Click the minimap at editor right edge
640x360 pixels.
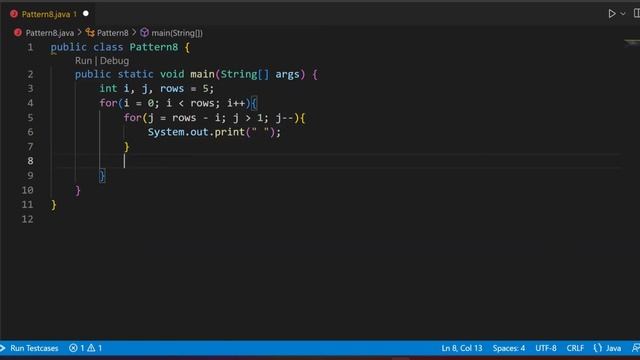point(631,43)
